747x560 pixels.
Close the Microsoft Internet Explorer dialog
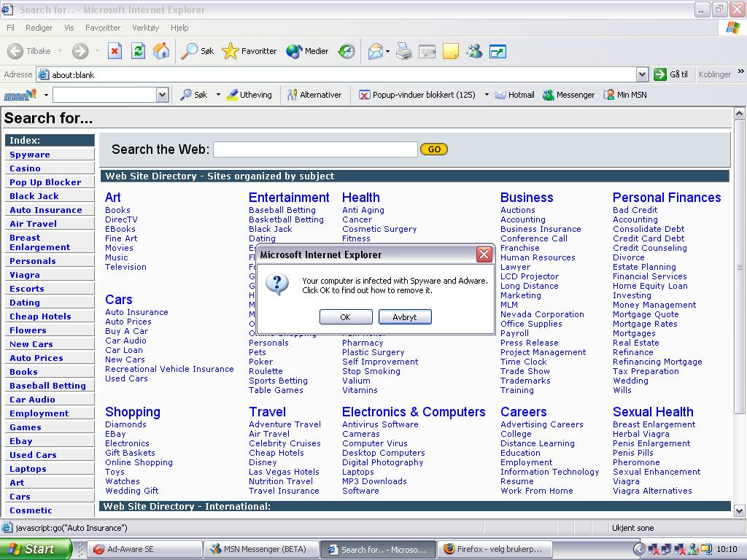pos(484,254)
